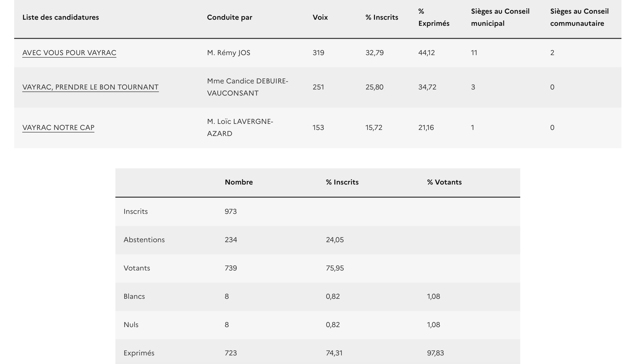Click the Sièges au Conseil communautaire header

pos(579,17)
